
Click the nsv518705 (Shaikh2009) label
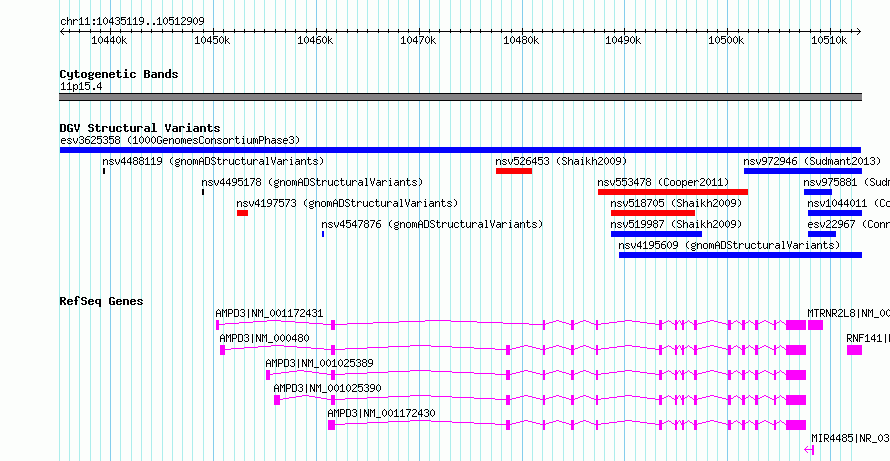[676, 203]
